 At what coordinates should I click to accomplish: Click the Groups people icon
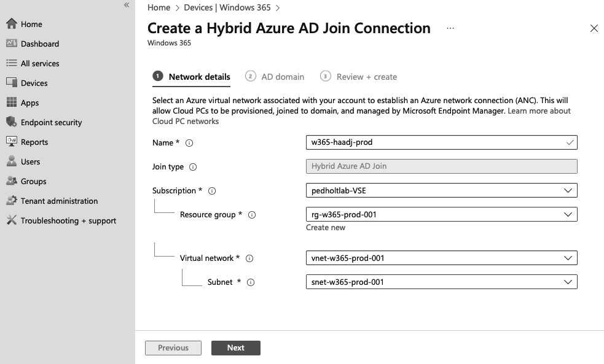(12, 180)
